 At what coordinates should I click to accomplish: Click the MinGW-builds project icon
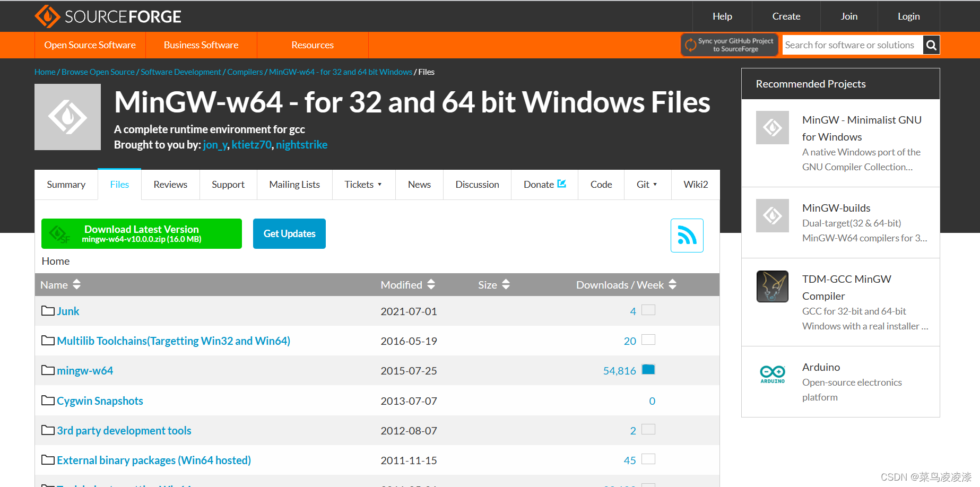point(773,215)
